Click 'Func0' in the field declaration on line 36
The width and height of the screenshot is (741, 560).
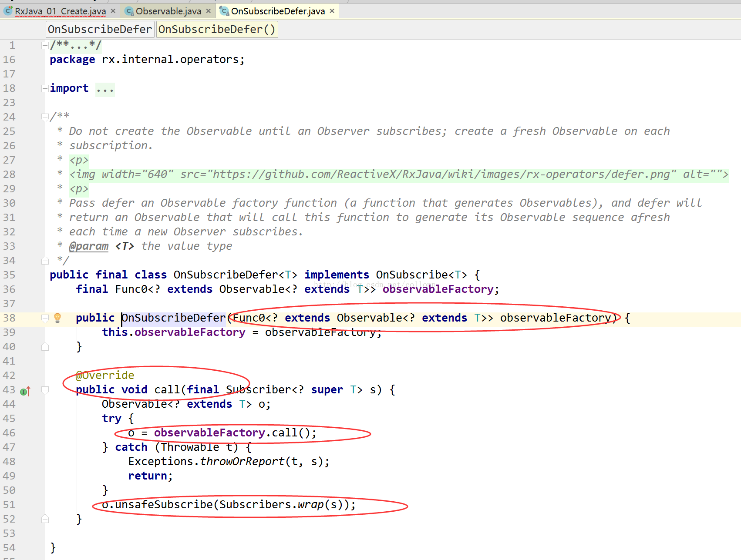[x=131, y=289]
